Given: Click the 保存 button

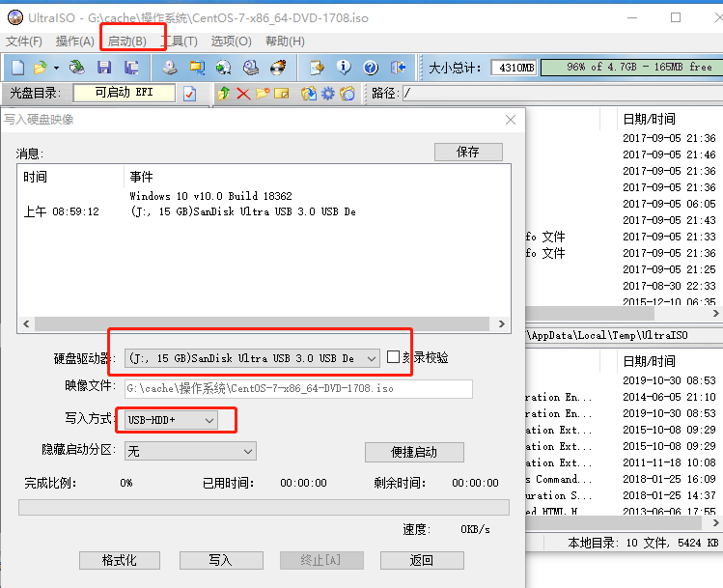Looking at the screenshot, I should click(468, 152).
